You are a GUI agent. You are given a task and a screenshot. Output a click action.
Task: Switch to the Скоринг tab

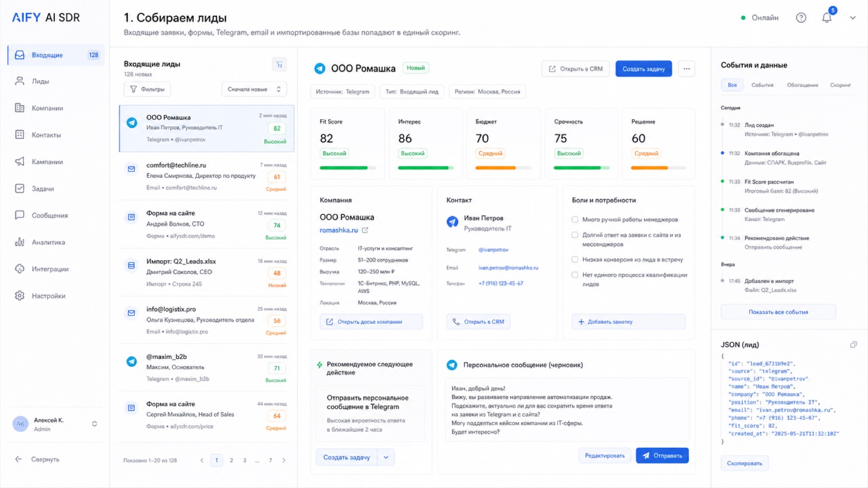point(840,85)
